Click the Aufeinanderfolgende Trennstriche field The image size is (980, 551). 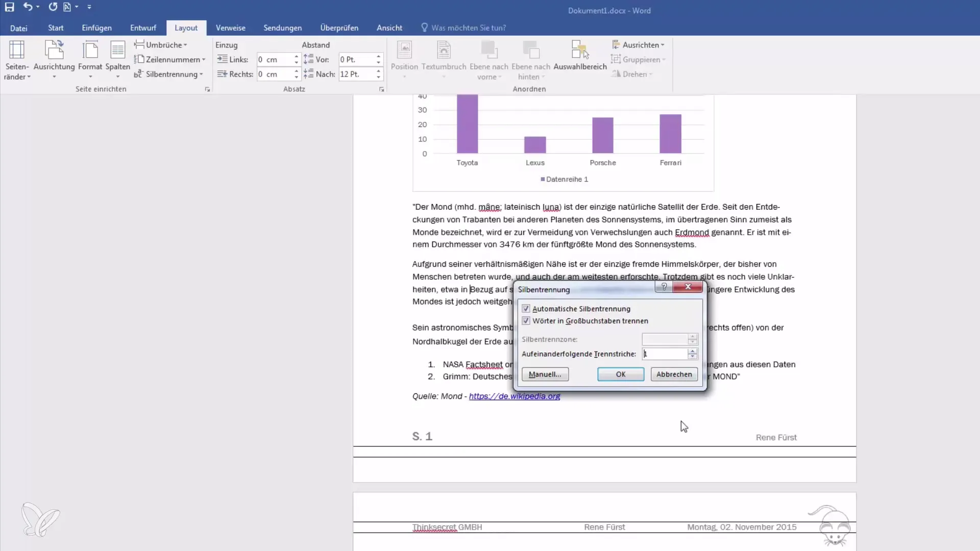tap(665, 354)
